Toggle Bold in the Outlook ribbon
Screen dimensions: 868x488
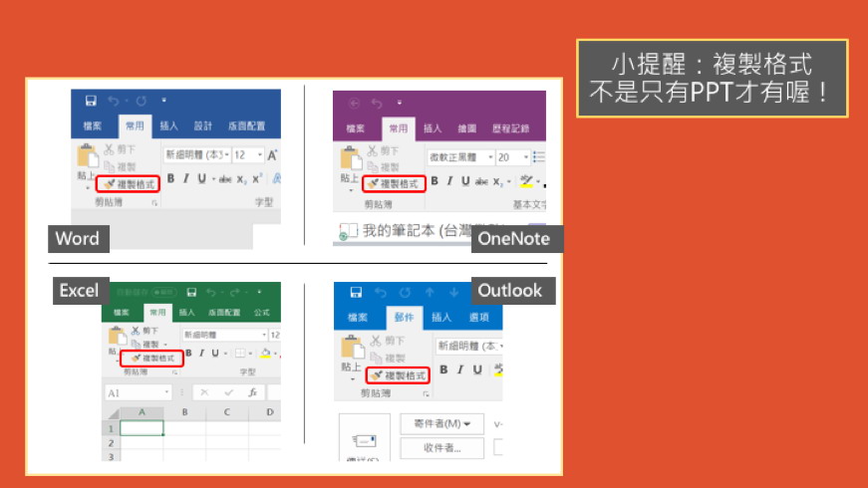[443, 369]
